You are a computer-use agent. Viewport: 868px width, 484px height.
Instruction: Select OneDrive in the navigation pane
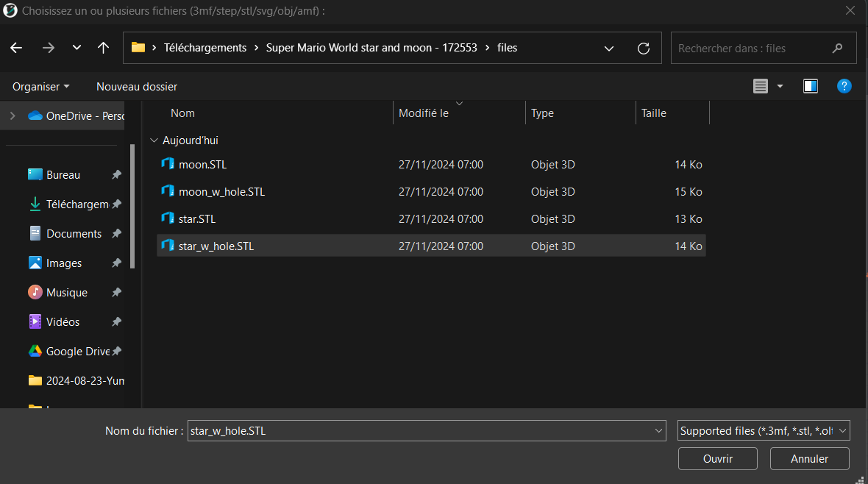pos(77,115)
